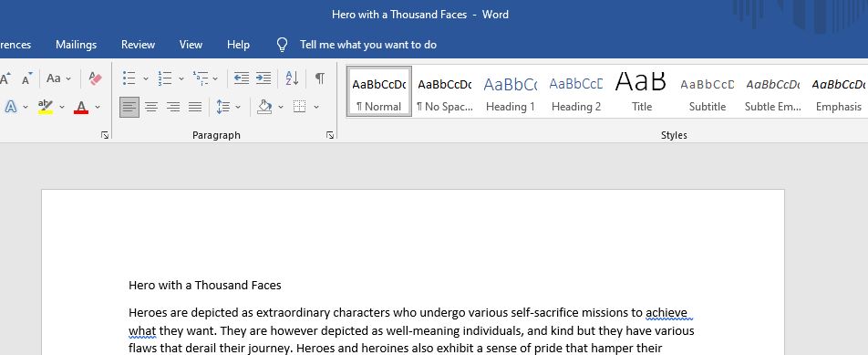Image resolution: width=868 pixels, height=355 pixels.
Task: Open the Numbering dropdown arrow
Action: pos(181,78)
